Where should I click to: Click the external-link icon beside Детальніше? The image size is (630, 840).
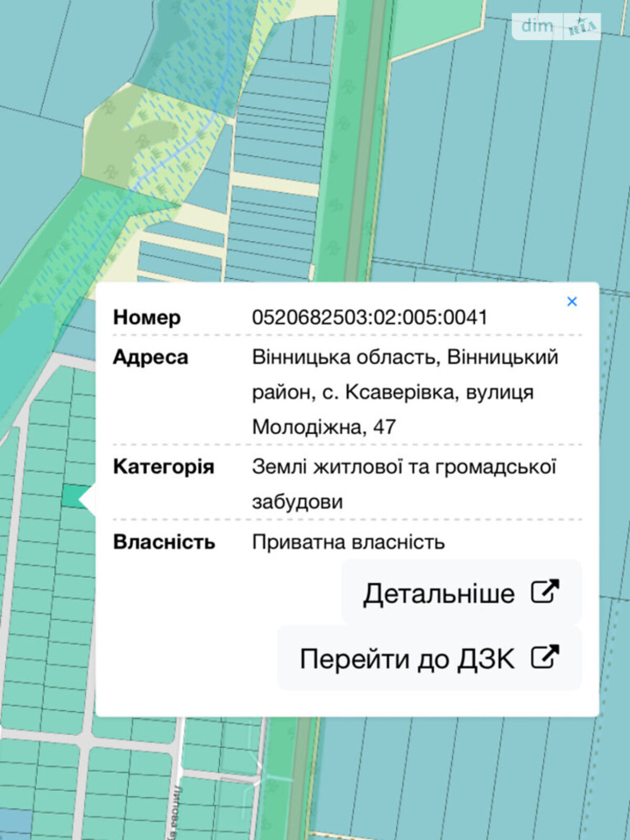pyautogui.click(x=545, y=592)
